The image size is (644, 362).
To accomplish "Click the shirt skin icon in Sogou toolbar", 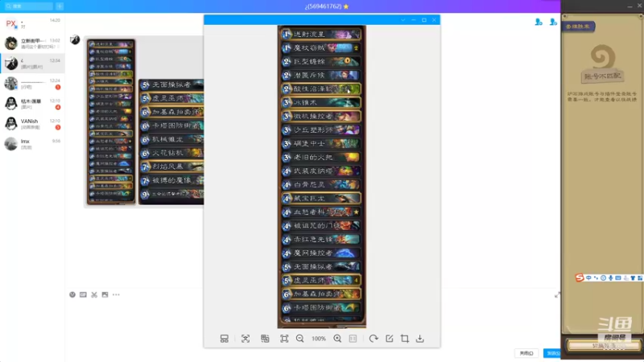I will 633,278.
